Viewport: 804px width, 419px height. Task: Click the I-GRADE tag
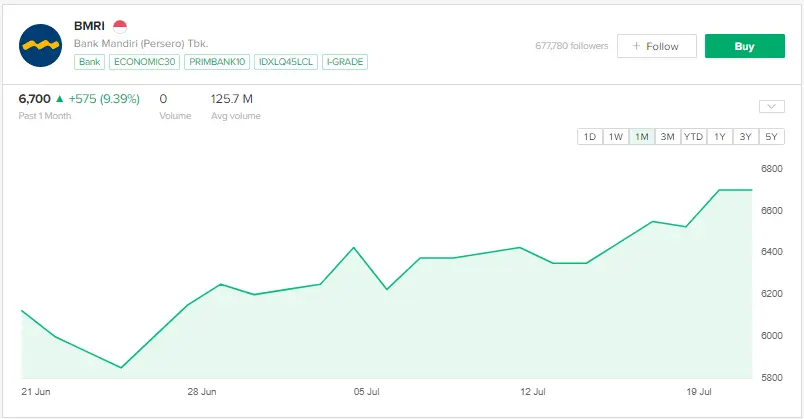[345, 62]
